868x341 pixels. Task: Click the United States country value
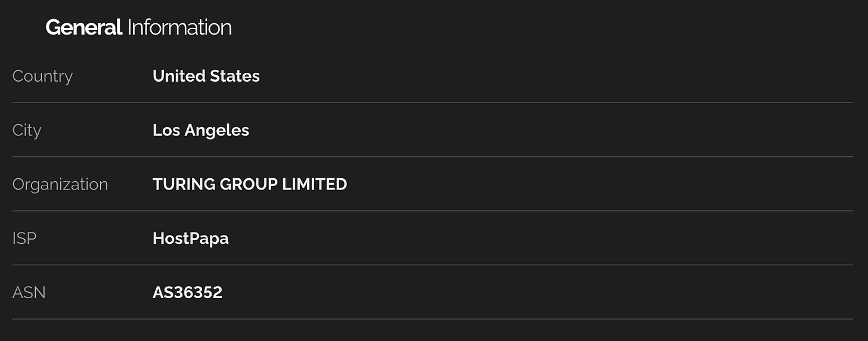(206, 76)
